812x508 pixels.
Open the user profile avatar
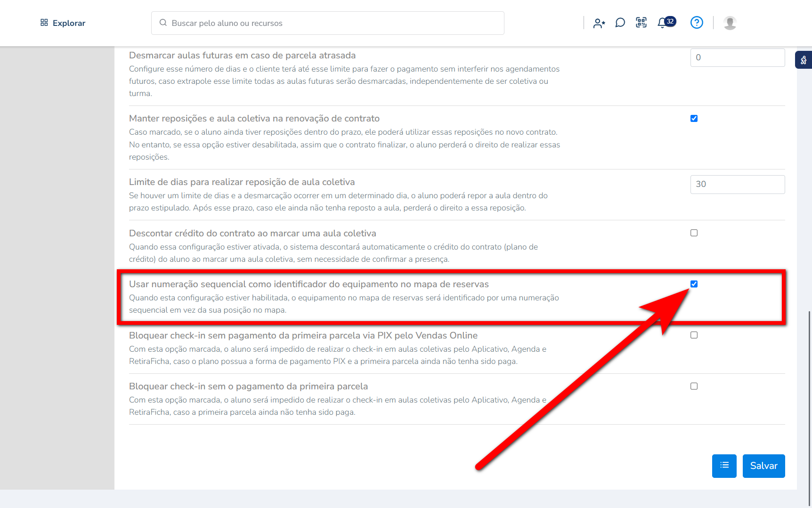tap(730, 23)
